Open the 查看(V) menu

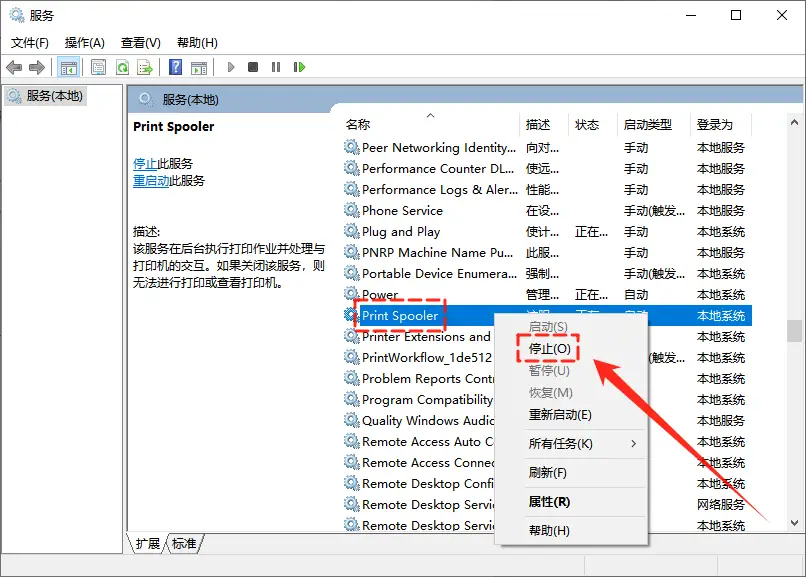pyautogui.click(x=140, y=42)
